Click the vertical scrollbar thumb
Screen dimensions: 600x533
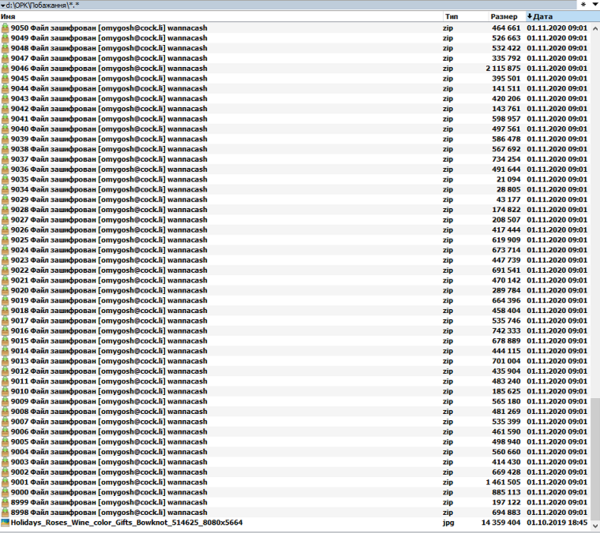pyautogui.click(x=595, y=459)
